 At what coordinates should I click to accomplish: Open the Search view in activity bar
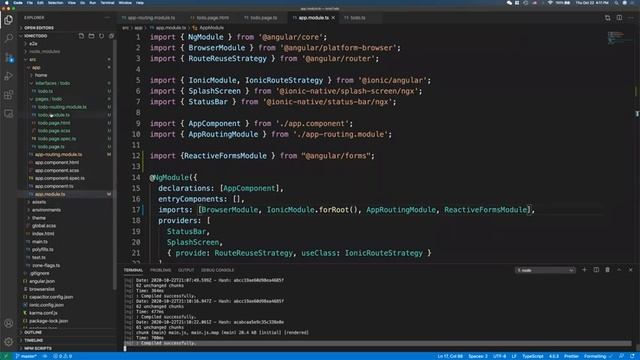[x=9, y=38]
